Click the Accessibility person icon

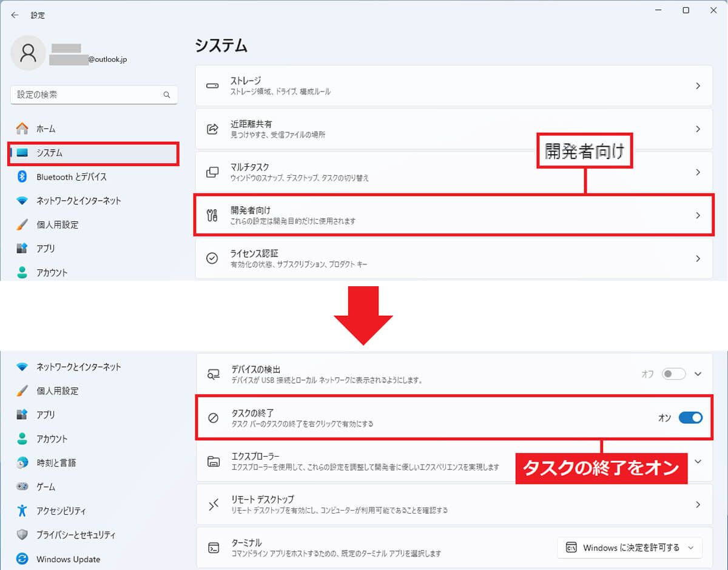coord(22,511)
